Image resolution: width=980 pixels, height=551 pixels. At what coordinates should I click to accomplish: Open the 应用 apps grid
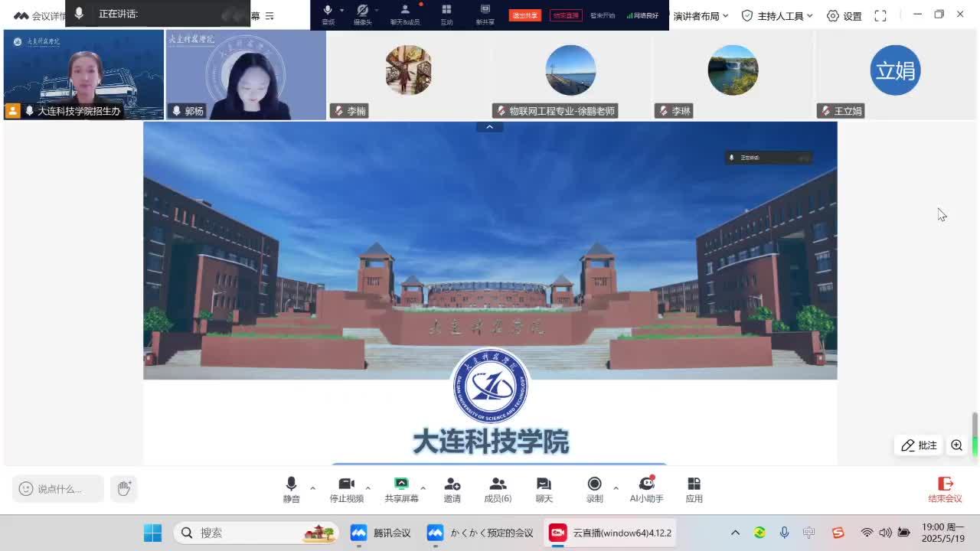(x=694, y=490)
